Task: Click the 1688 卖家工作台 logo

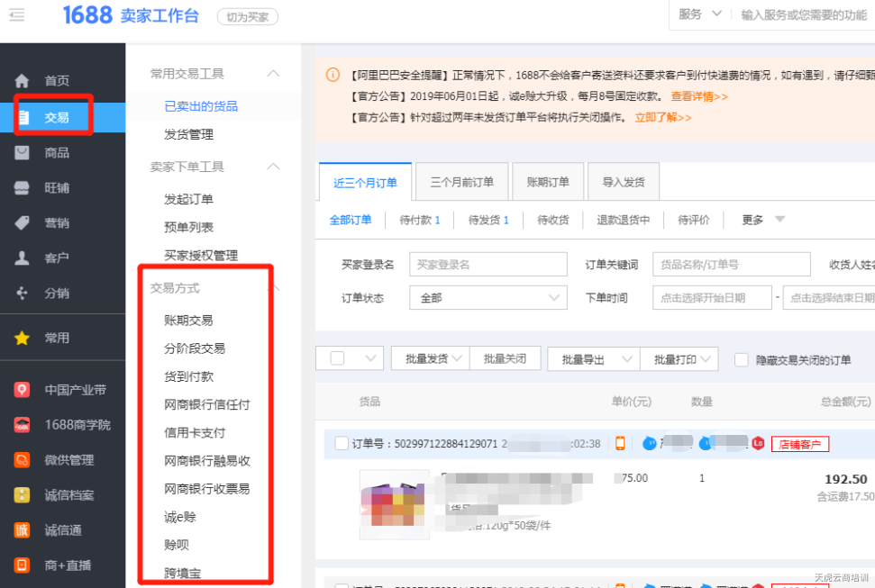Action: click(x=131, y=15)
